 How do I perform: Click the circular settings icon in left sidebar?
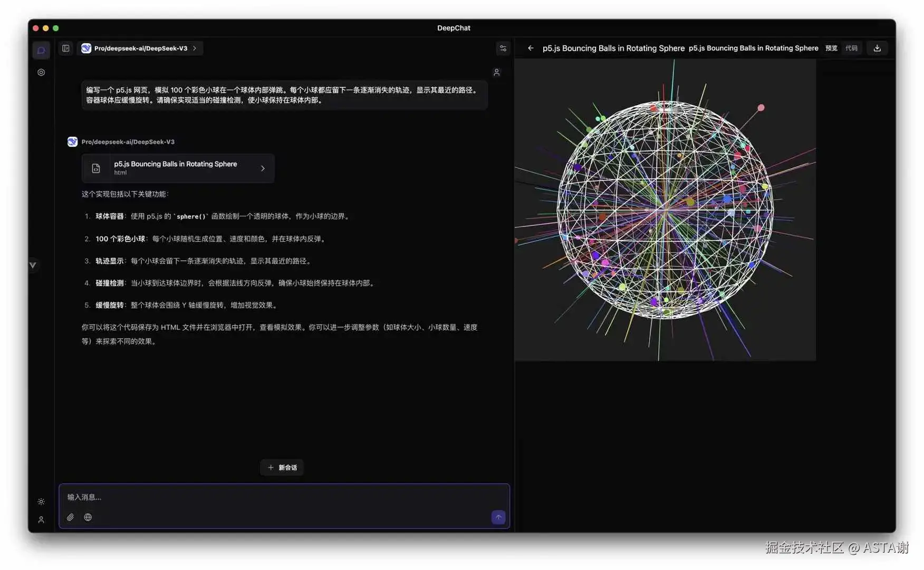point(41,72)
